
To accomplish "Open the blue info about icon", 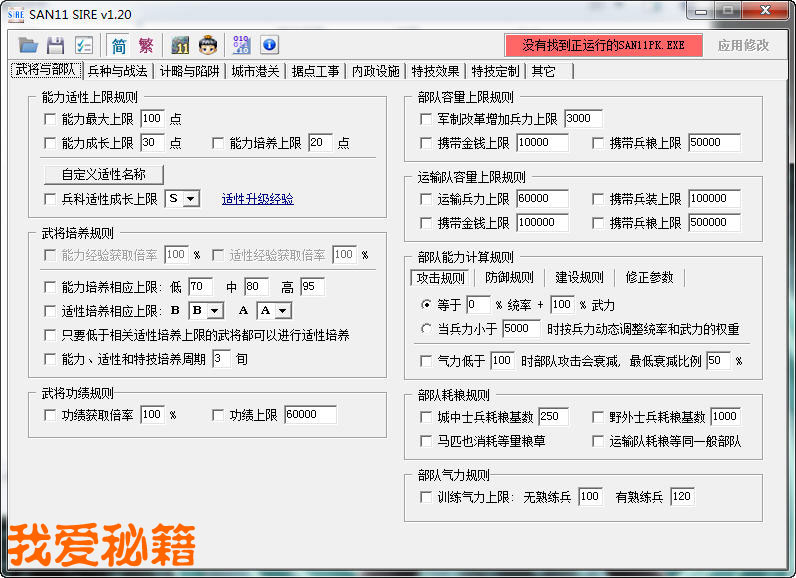I will pos(269,45).
